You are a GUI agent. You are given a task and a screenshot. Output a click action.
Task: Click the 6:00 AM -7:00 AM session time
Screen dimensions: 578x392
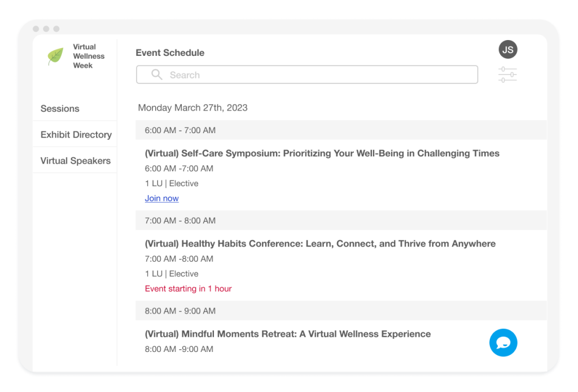(179, 169)
